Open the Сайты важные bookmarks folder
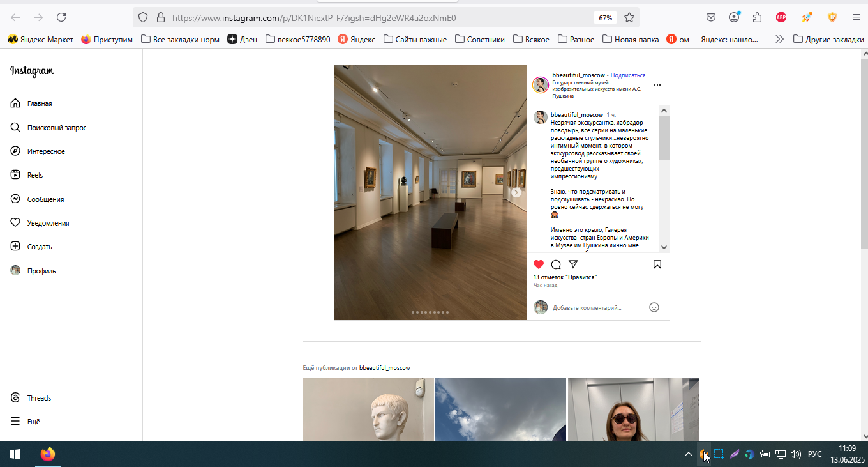The image size is (868, 467). pyautogui.click(x=415, y=39)
